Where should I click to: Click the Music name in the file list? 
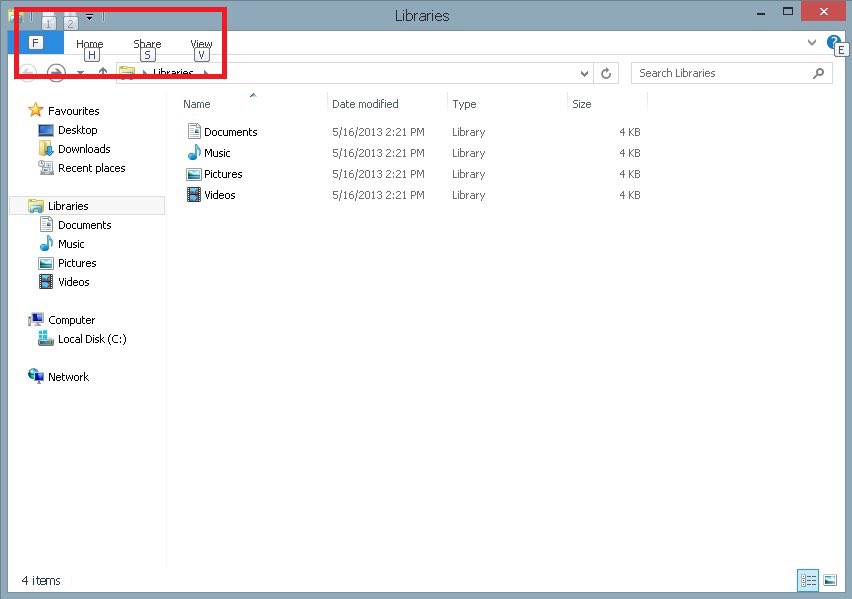[217, 153]
